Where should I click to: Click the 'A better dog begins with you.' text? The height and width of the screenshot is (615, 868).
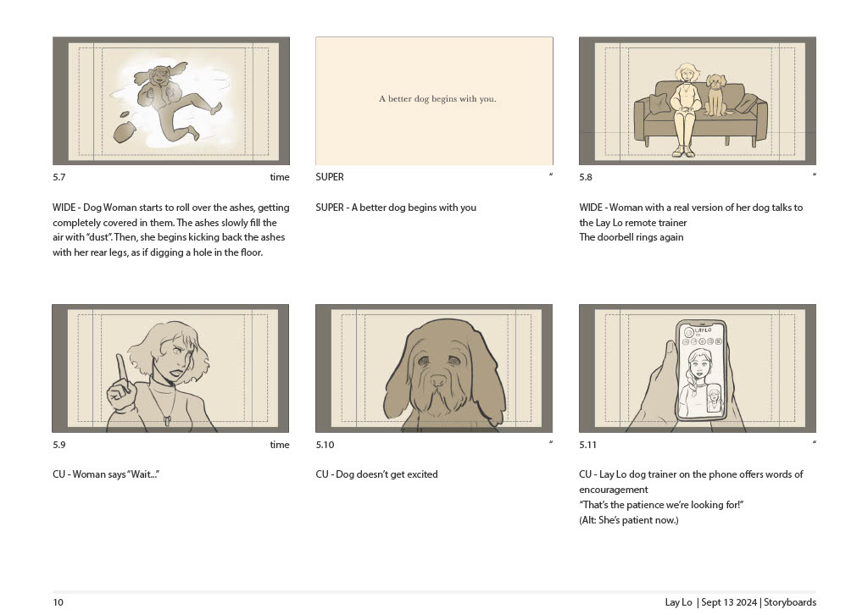coord(437,99)
